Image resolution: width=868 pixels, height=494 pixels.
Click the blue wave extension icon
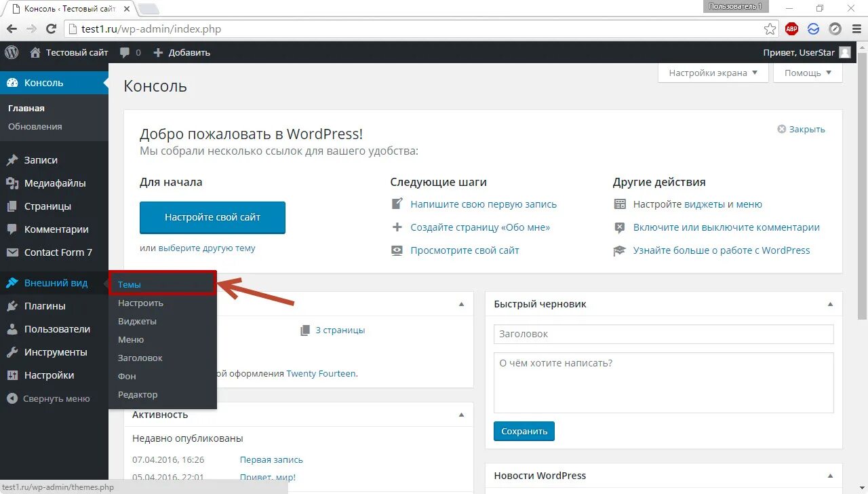point(813,29)
